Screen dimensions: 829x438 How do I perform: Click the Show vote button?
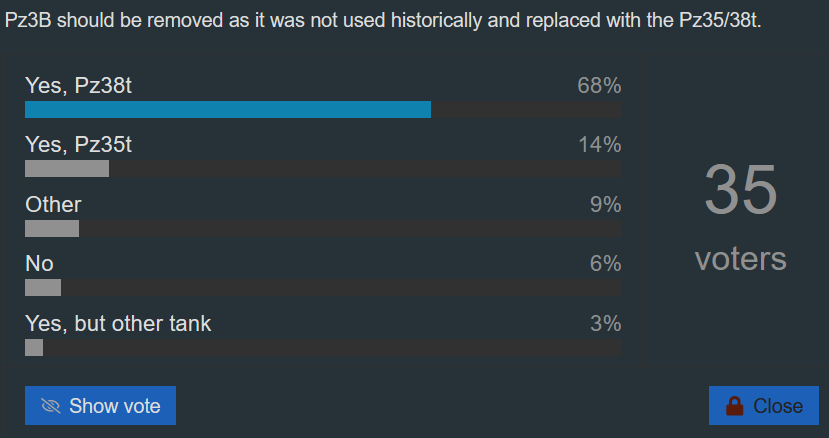[100, 406]
